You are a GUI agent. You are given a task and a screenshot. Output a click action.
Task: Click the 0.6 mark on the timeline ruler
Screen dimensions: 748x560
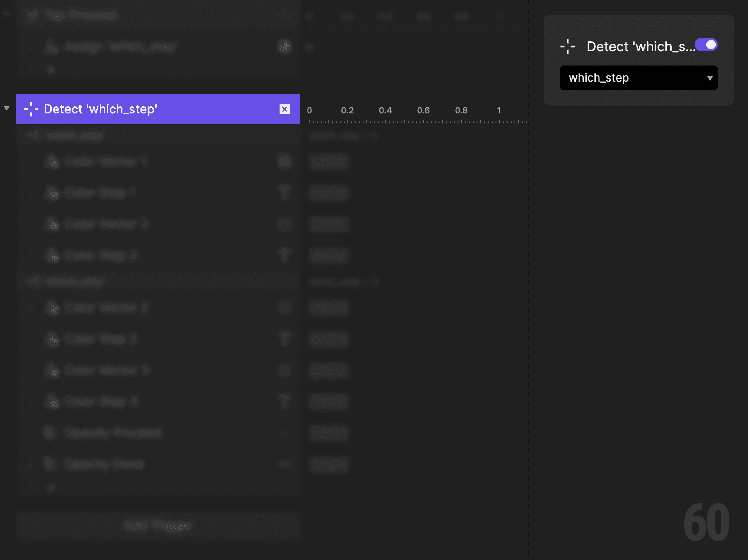pyautogui.click(x=424, y=110)
